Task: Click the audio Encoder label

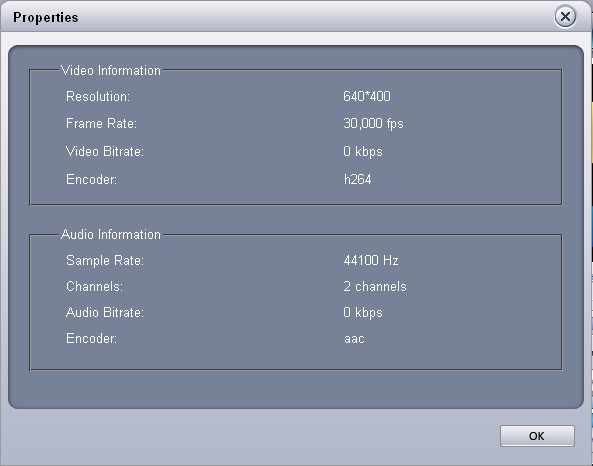Action: pyautogui.click(x=92, y=339)
